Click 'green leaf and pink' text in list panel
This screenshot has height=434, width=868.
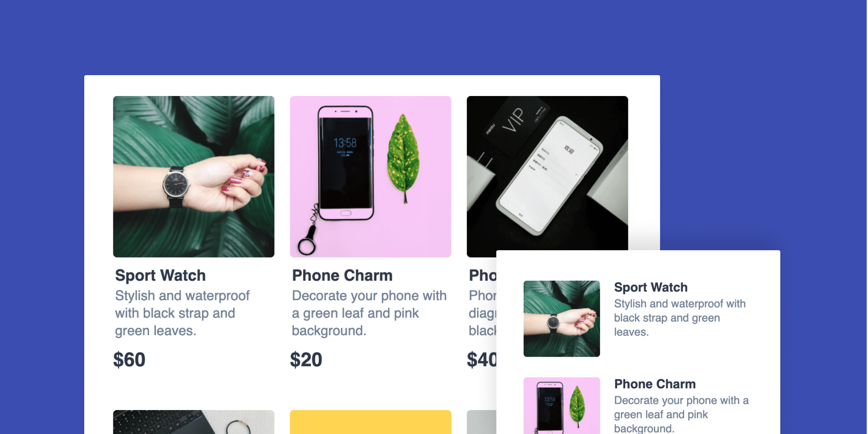pyautogui.click(x=661, y=414)
